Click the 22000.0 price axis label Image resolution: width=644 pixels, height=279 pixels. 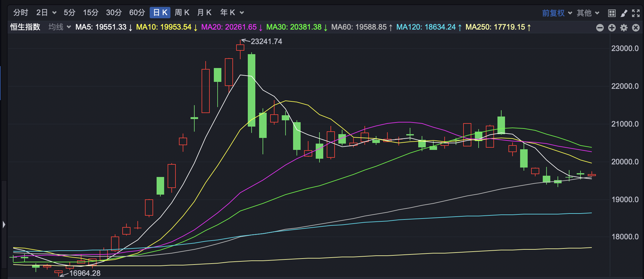625,86
